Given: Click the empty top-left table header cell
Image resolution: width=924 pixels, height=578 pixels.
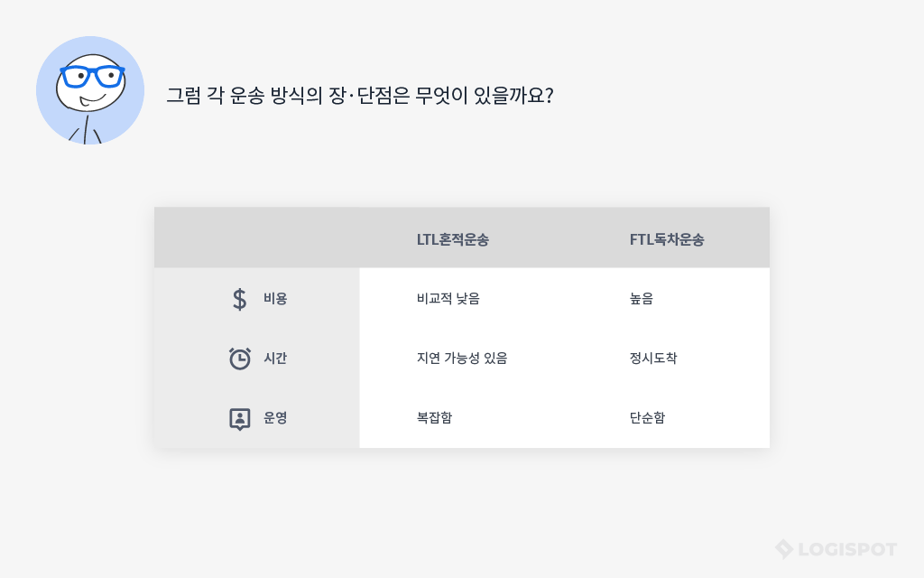Looking at the screenshot, I should [256, 238].
